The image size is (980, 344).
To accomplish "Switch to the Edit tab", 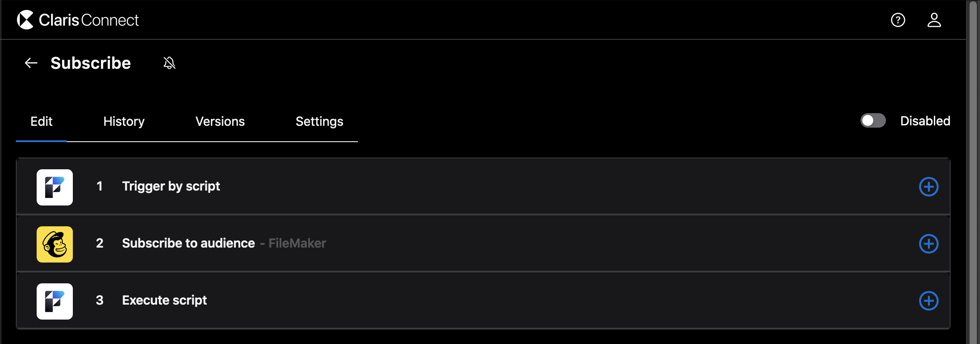I will (x=41, y=121).
